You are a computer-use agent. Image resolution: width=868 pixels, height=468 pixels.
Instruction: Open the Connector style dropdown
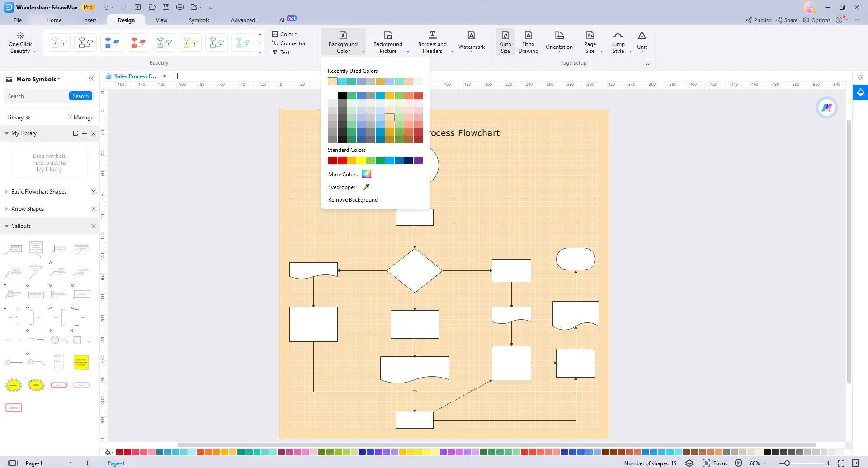click(290, 43)
